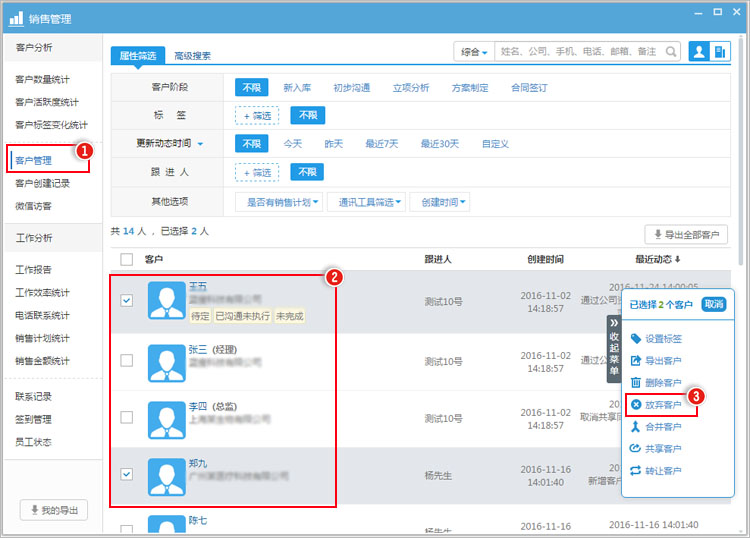Open 工作报告 in the sidebar

click(x=33, y=270)
